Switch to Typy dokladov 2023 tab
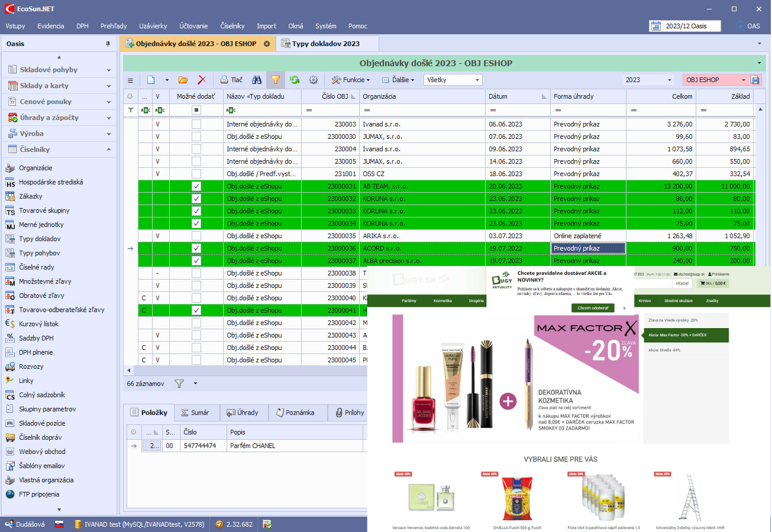Image resolution: width=772 pixels, height=532 pixels. pos(326,44)
